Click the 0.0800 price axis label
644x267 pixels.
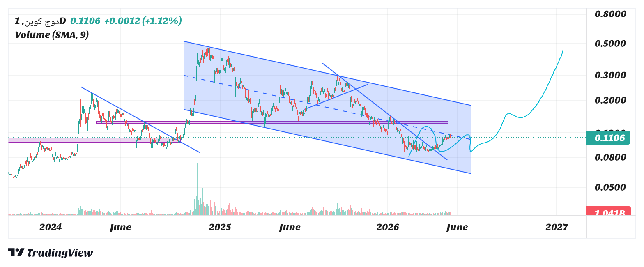(x=611, y=157)
